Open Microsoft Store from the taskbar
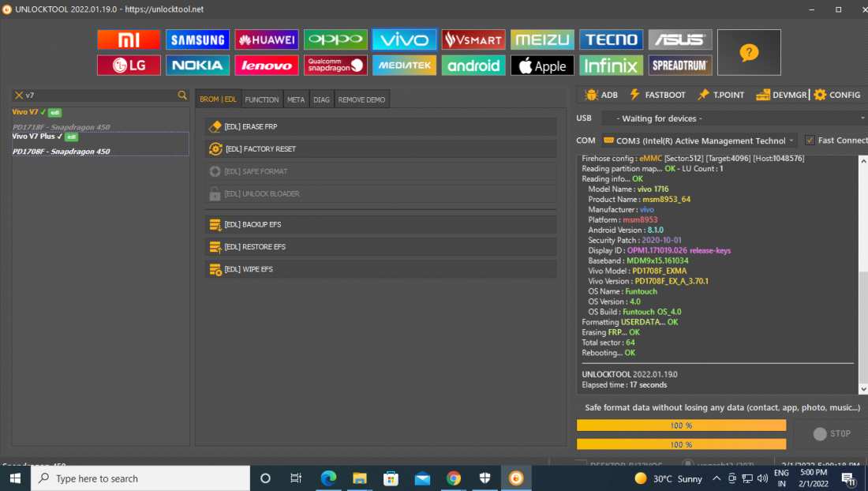 391,478
